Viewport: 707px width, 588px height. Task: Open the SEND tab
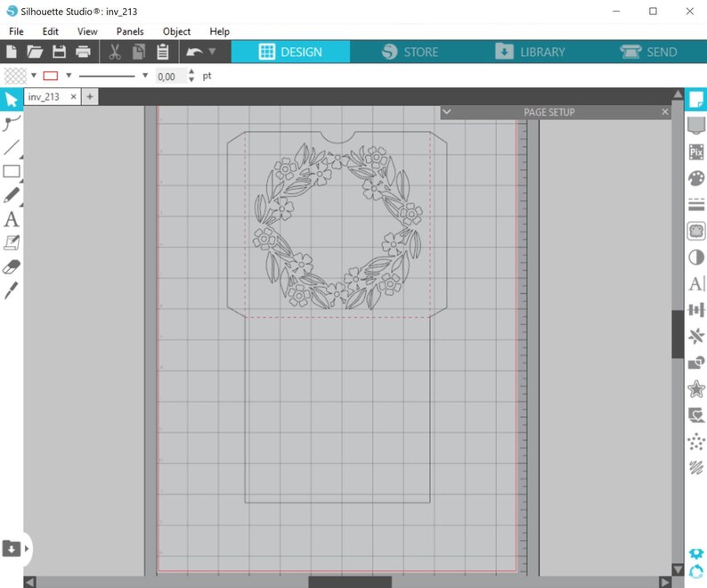(x=648, y=52)
